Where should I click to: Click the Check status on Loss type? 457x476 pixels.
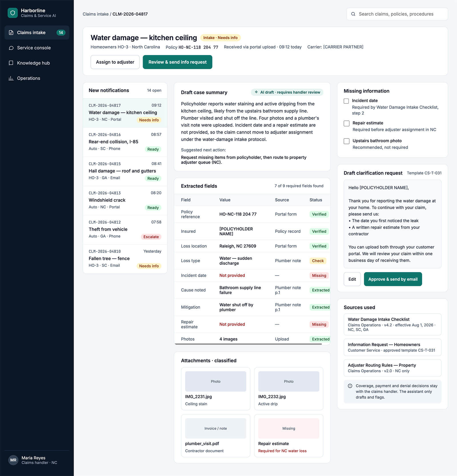318,261
